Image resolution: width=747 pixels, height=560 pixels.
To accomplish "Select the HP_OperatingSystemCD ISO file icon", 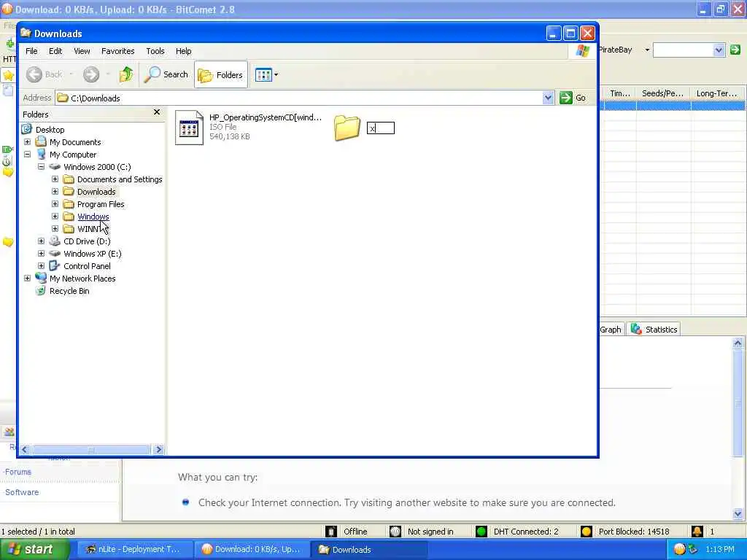I will point(189,127).
